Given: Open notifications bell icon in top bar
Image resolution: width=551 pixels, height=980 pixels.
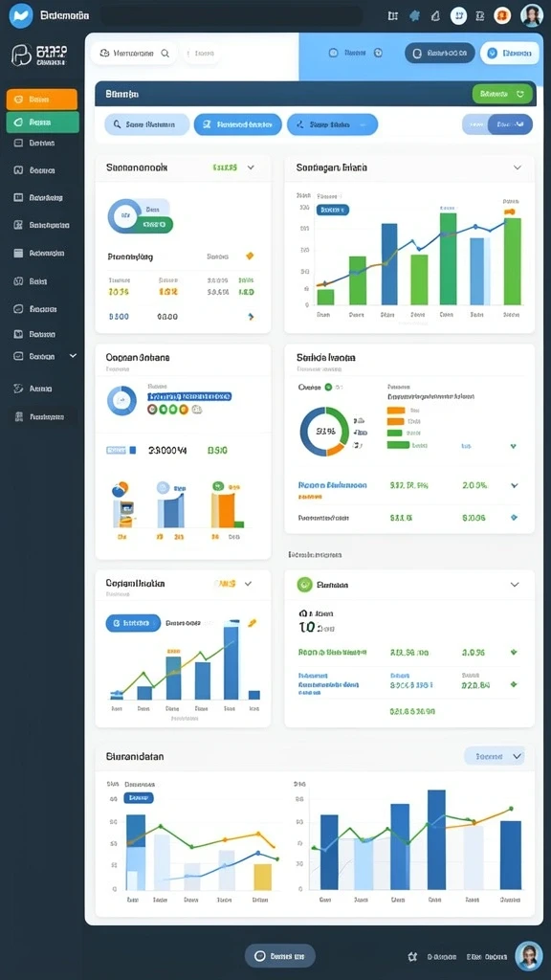Looking at the screenshot, I should [x=436, y=15].
